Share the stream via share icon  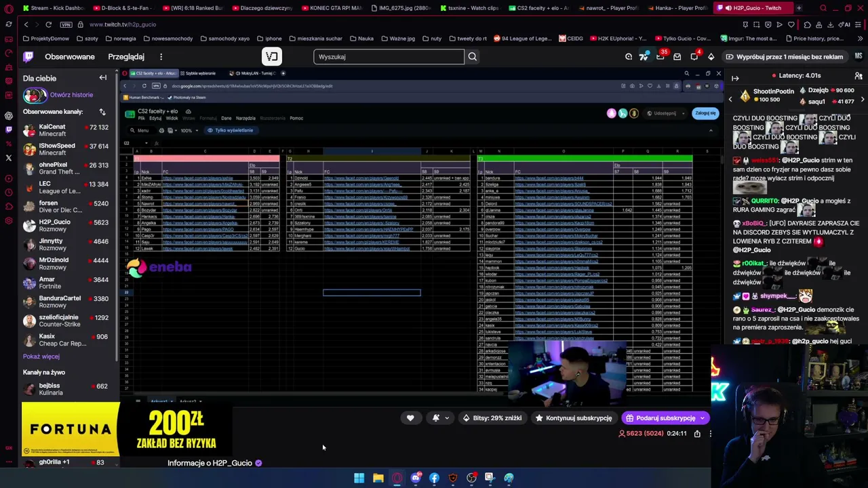pyautogui.click(x=697, y=434)
